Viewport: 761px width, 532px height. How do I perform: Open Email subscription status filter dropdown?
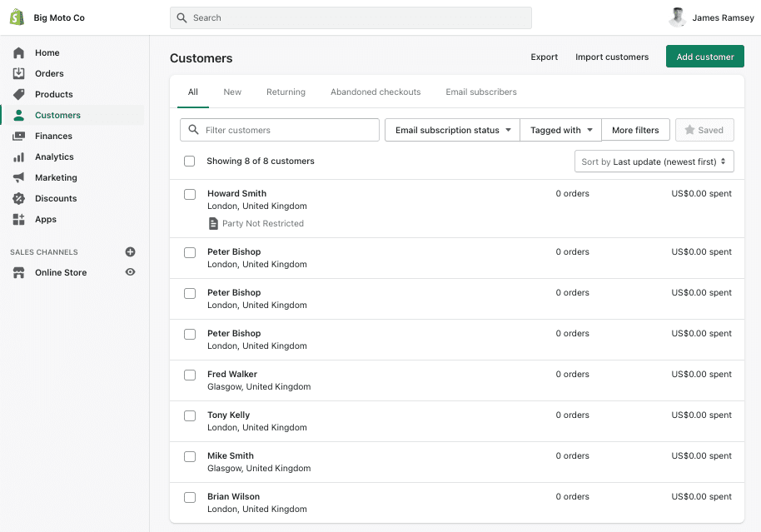pyautogui.click(x=452, y=130)
